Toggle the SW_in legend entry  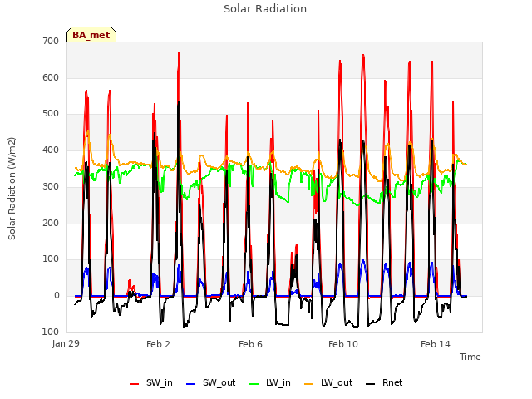151,382
